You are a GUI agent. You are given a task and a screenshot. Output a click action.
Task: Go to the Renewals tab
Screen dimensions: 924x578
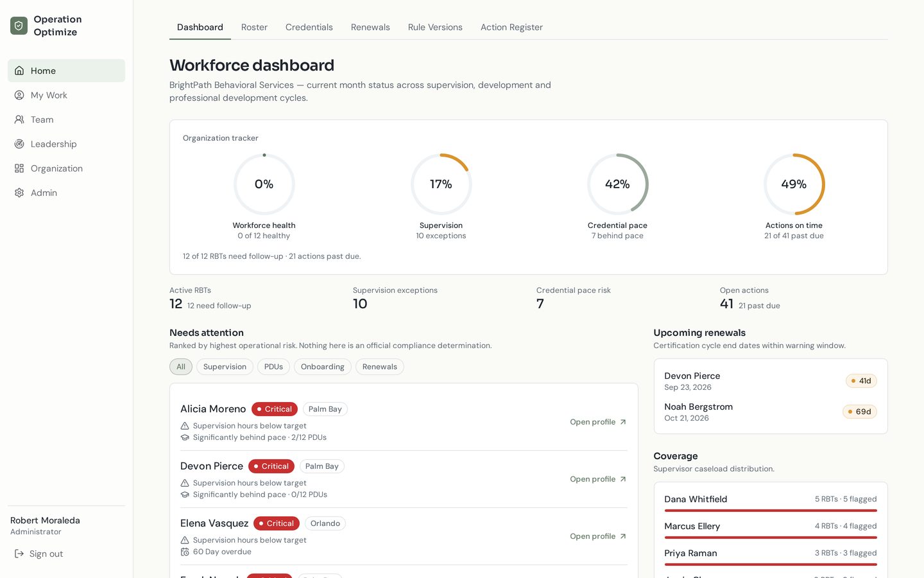pyautogui.click(x=370, y=27)
